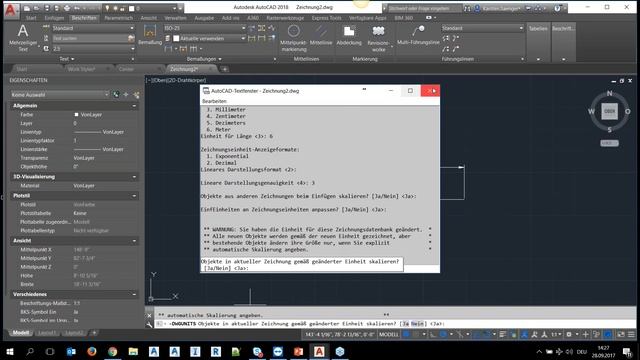Click the new drawing icon in quick access toolbar
Image resolution: width=640 pixels, height=360 pixels.
point(27,8)
